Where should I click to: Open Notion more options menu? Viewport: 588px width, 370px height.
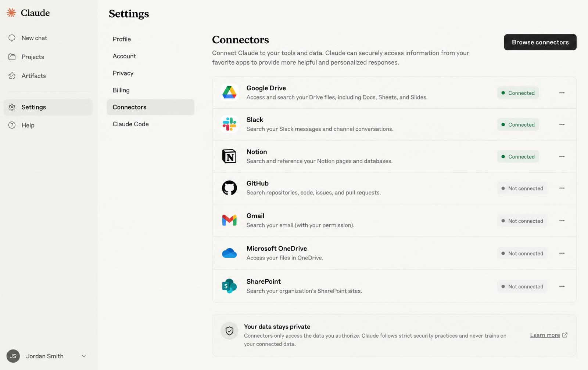(562, 156)
